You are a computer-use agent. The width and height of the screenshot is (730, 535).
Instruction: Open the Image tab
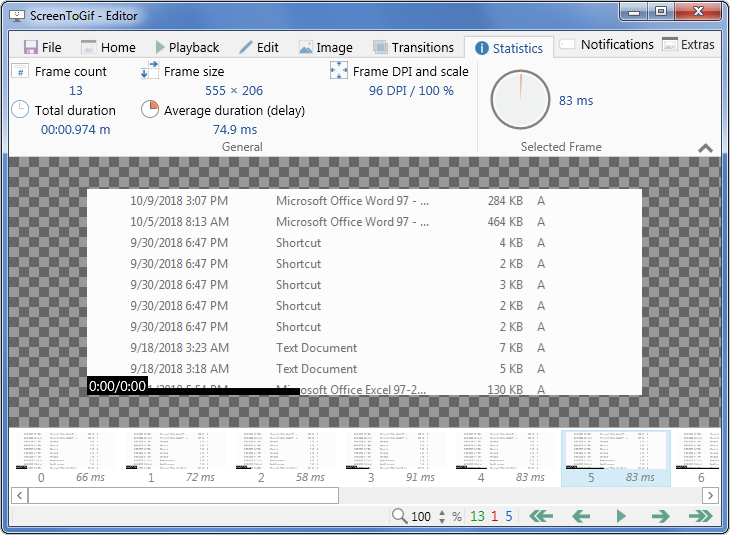click(325, 47)
